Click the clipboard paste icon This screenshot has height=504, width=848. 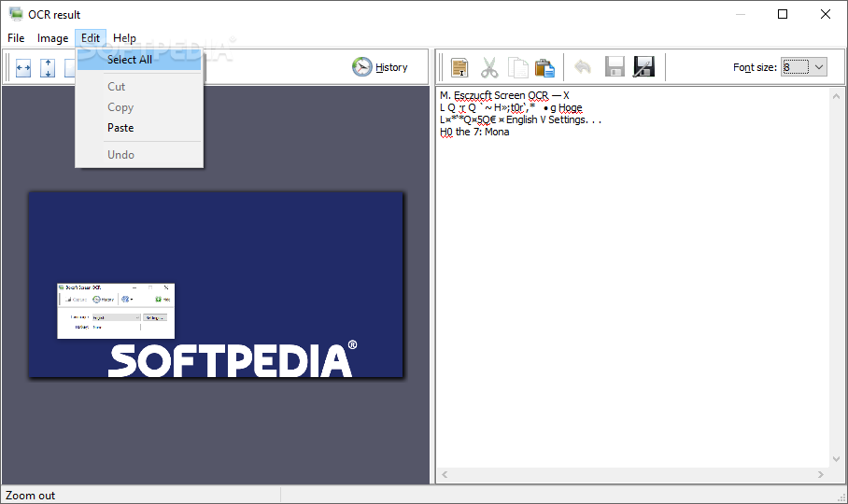coord(544,67)
